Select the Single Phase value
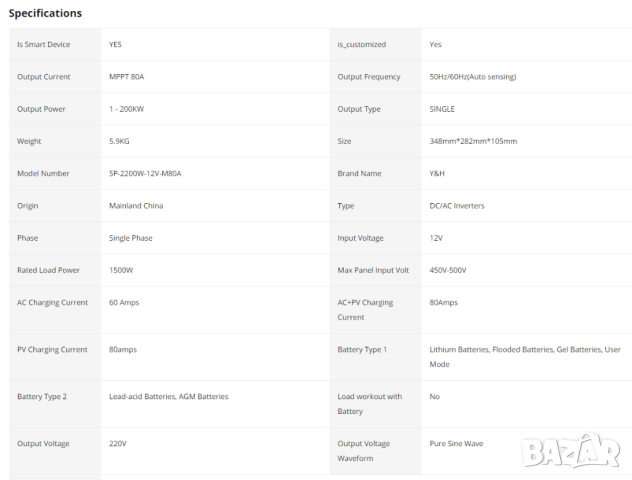 tap(131, 238)
